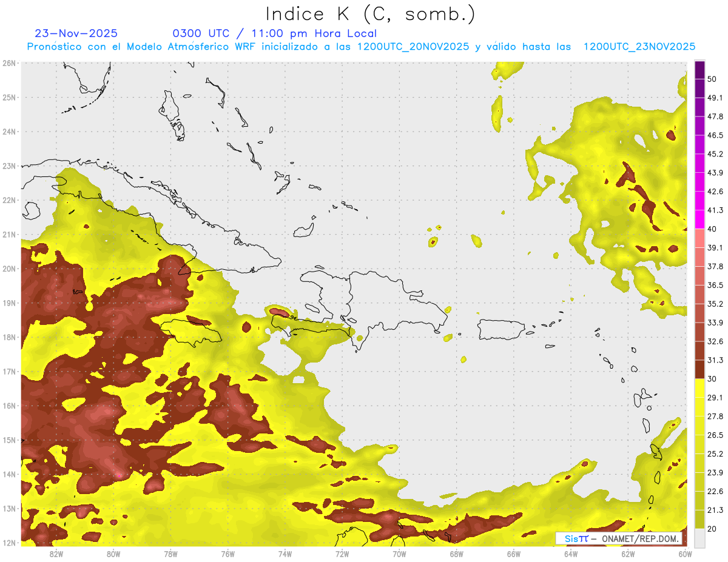This screenshot has width=728, height=562.
Task: Click the colorbar value 39.1
Action: pyautogui.click(x=715, y=247)
